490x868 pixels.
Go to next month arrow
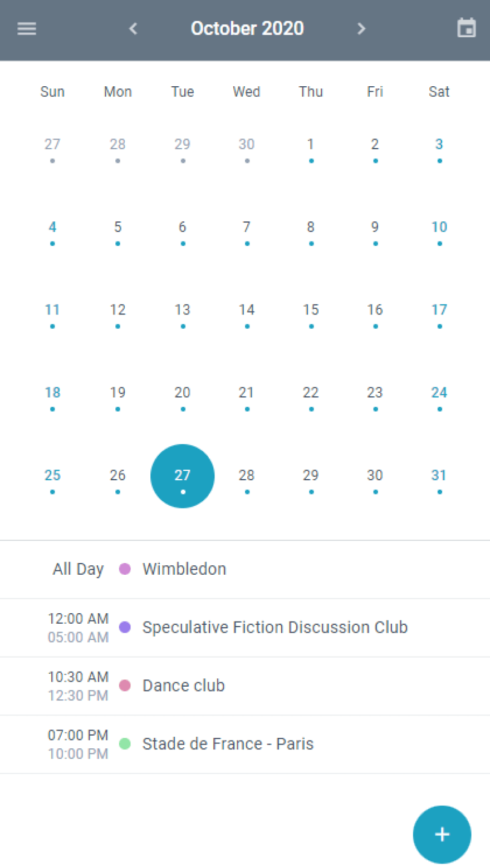click(361, 28)
